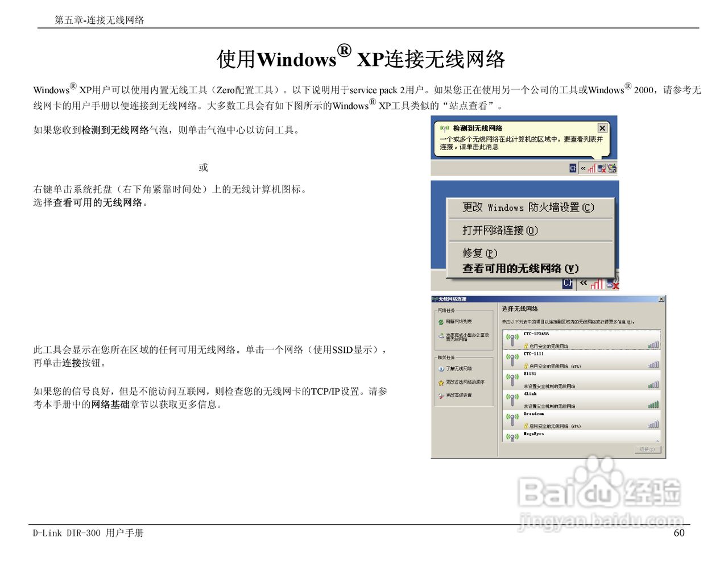
Task: Click the home/small office wireless network setup icon
Action: pos(441,336)
